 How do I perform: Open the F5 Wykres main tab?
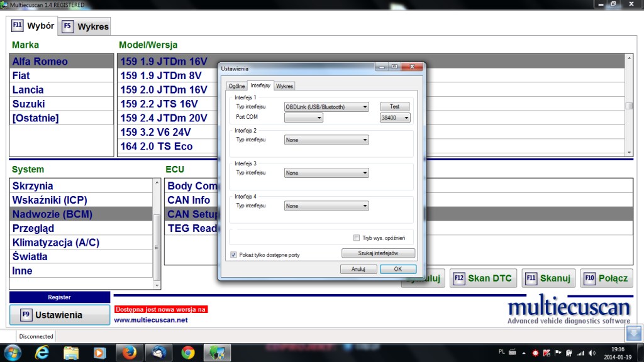[x=85, y=26]
